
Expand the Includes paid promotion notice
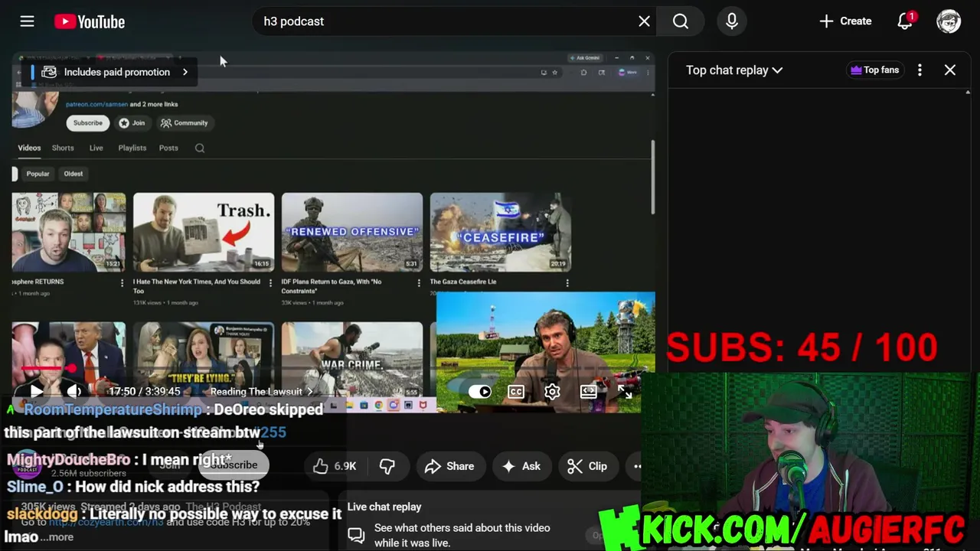click(113, 72)
